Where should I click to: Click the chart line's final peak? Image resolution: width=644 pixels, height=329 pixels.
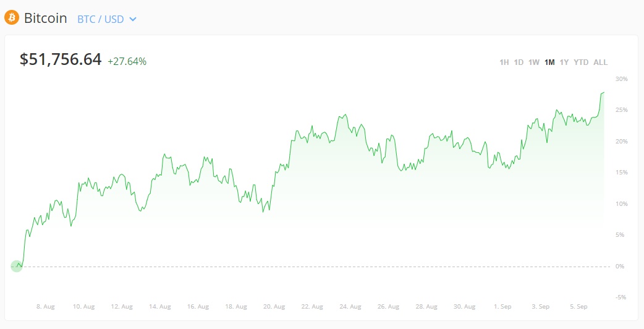pyautogui.click(x=603, y=93)
